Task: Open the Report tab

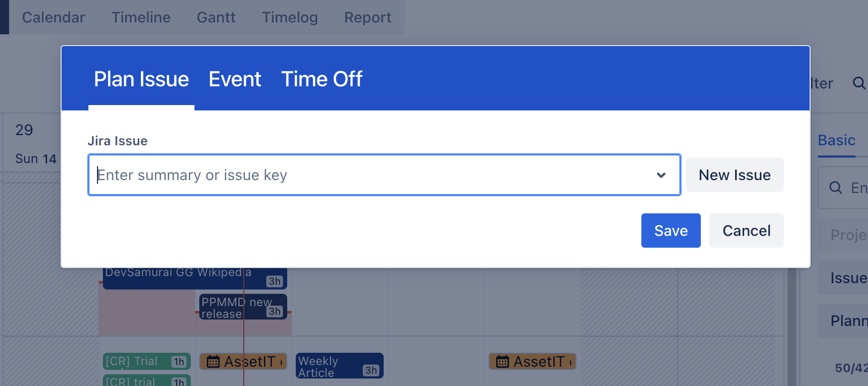Action: [x=368, y=17]
